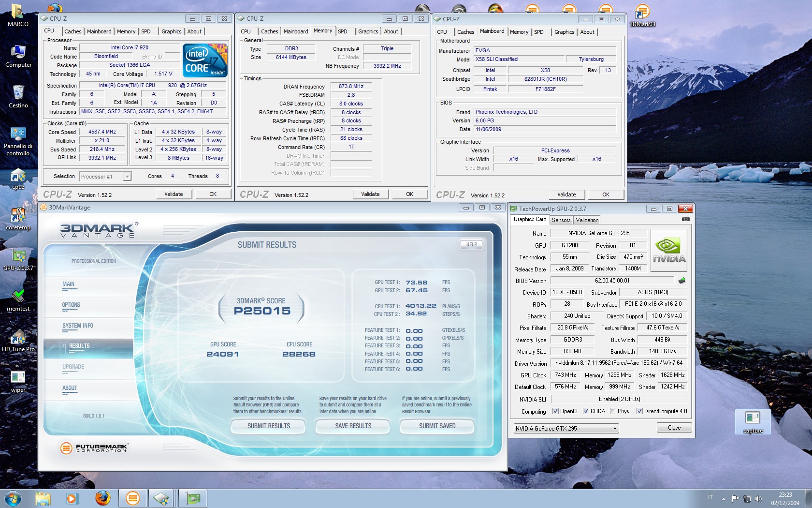The image size is (812, 508).
Task: Open the Computer desktop icon
Action: point(18,56)
